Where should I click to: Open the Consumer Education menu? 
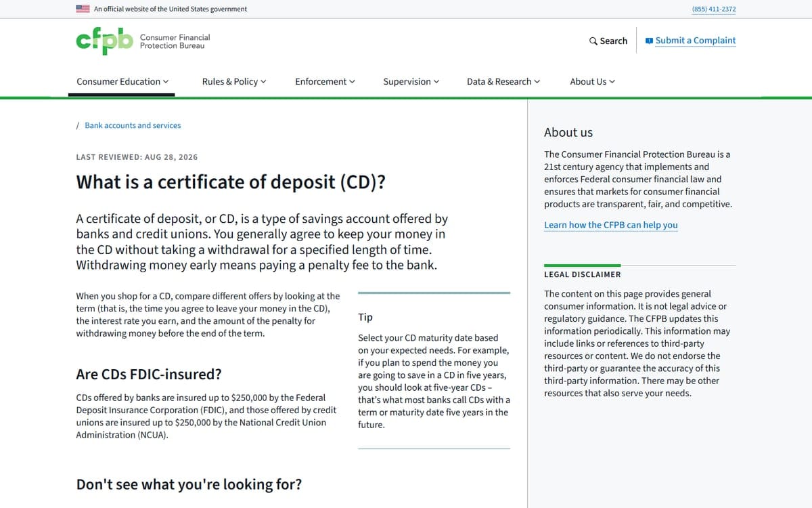pos(122,81)
